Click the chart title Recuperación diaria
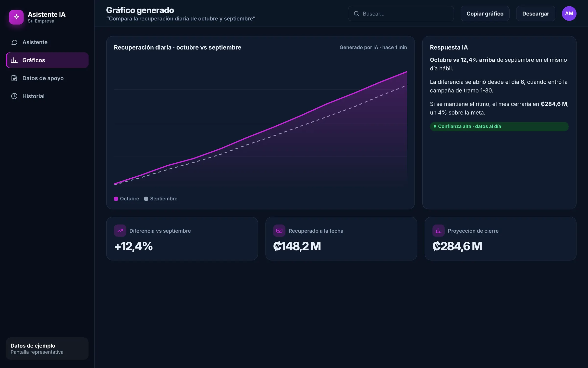The image size is (588, 368). [x=177, y=47]
